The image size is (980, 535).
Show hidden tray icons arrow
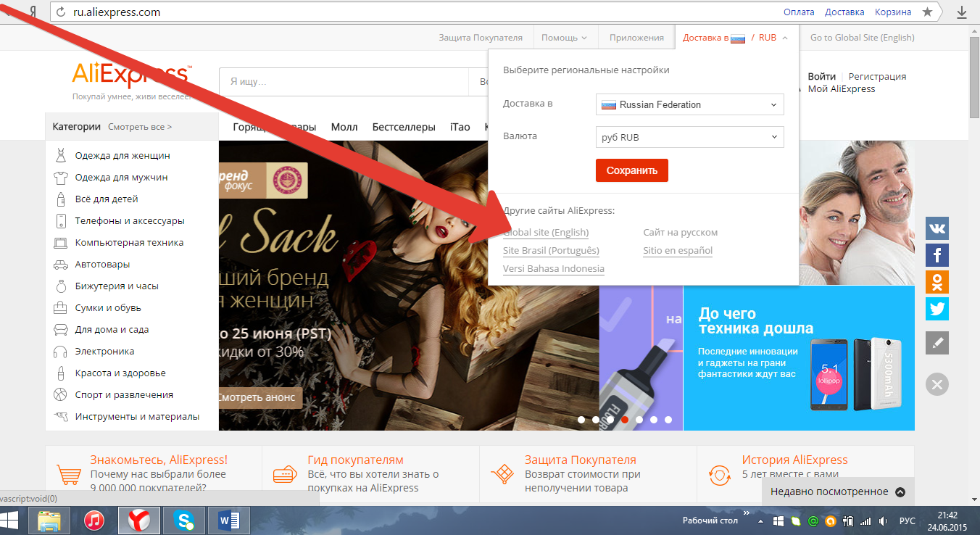760,521
